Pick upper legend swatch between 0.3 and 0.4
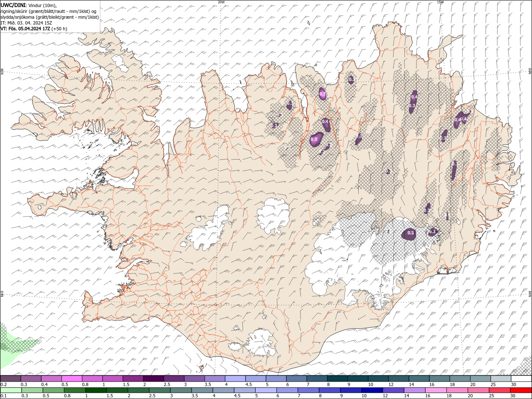This screenshot has width=532, height=399. 31,379
